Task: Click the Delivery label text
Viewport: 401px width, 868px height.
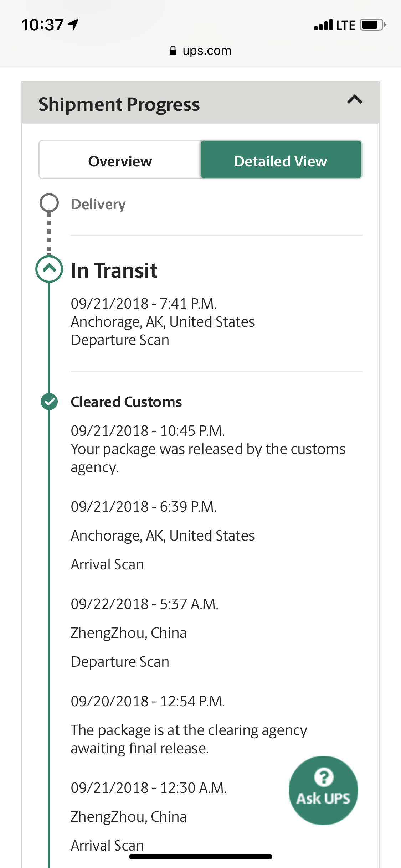Action: (x=98, y=204)
